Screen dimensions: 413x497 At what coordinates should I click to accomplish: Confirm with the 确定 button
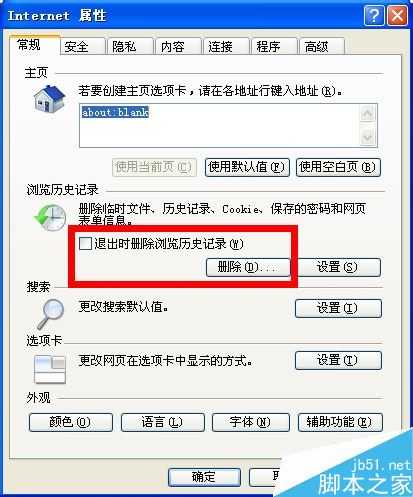(x=204, y=477)
